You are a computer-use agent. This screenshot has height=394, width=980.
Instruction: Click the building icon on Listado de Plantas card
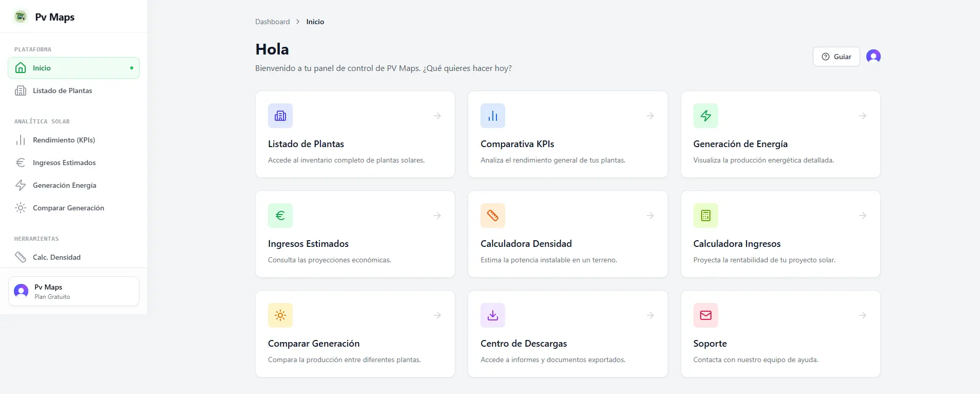[x=280, y=116]
